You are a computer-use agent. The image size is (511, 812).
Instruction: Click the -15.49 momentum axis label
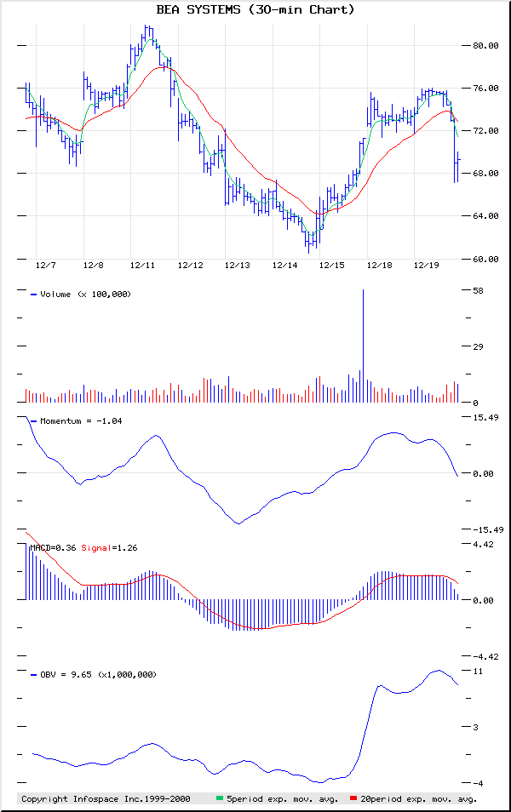(488, 529)
